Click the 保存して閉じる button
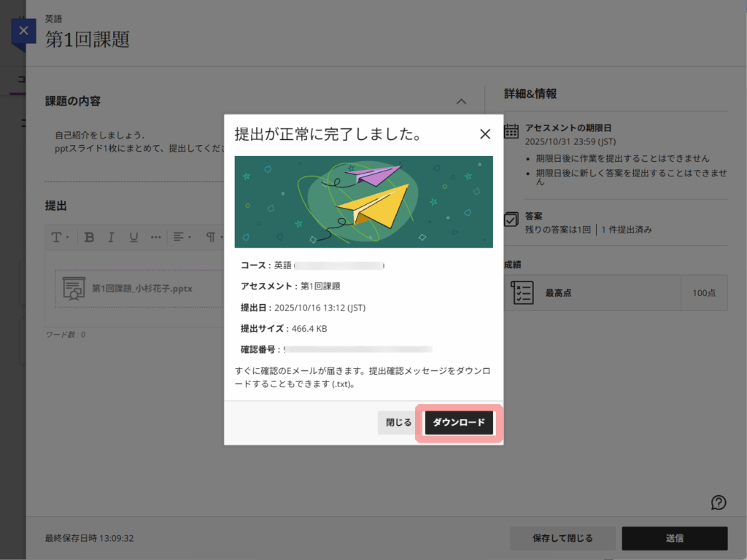The height and width of the screenshot is (560, 747). click(x=562, y=538)
